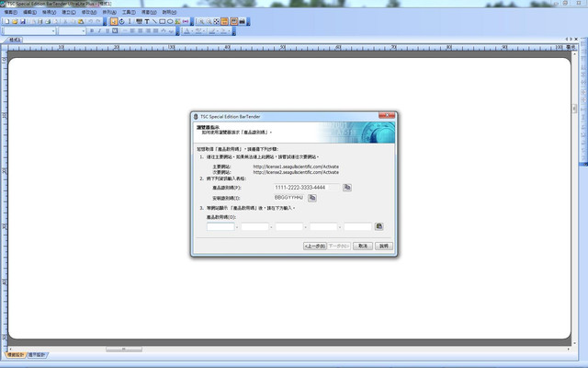The width and height of the screenshot is (588, 368).
Task: Select the 格式1 document tab
Action: click(15, 40)
